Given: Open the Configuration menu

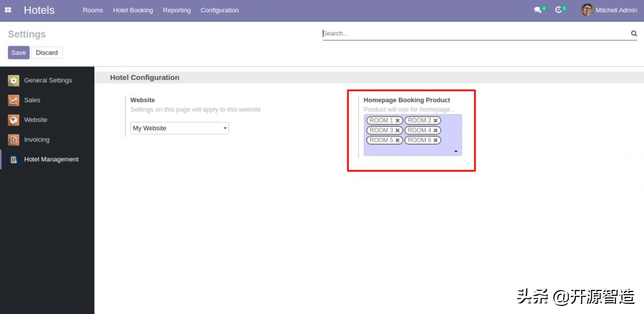Looking at the screenshot, I should click(x=219, y=10).
